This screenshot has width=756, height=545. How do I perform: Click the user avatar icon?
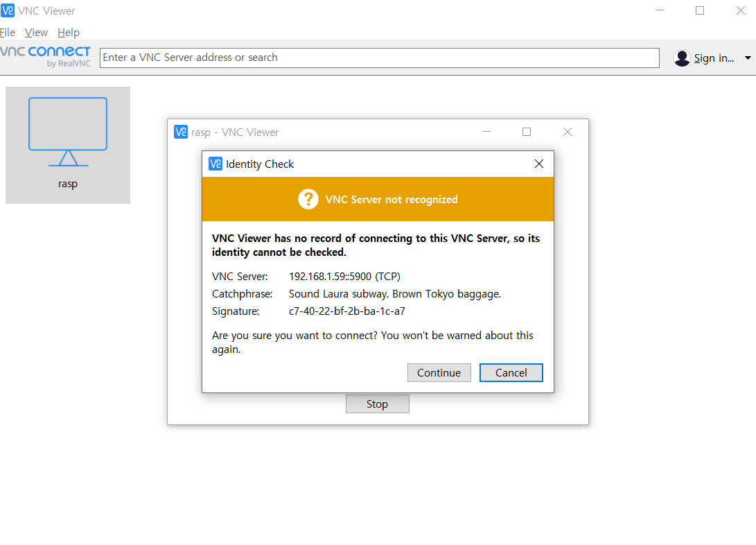682,58
